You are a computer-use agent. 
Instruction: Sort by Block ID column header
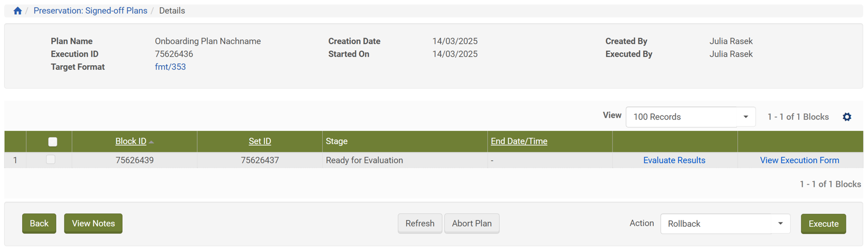[x=131, y=141]
